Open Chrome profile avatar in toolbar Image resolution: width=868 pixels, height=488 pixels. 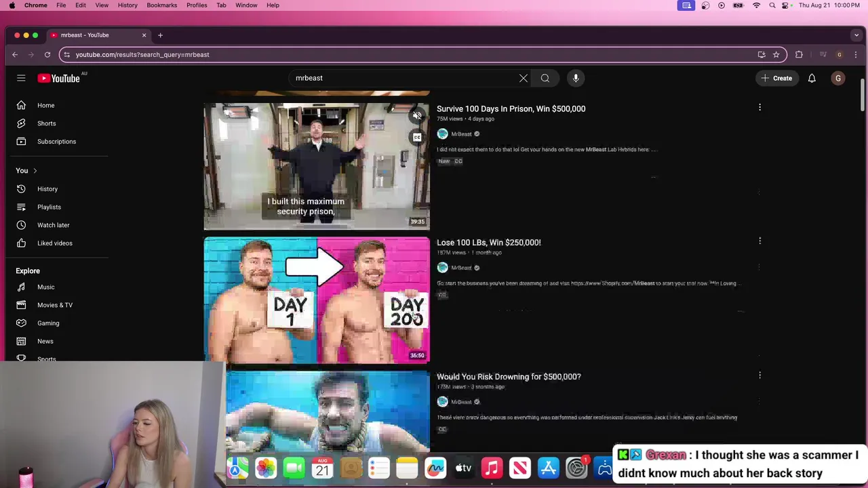[x=840, y=54]
